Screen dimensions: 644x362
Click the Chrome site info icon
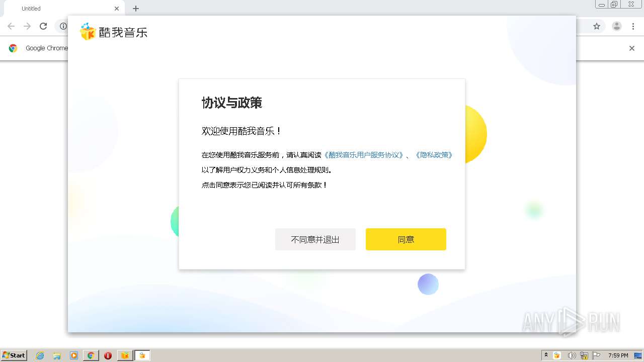(63, 26)
